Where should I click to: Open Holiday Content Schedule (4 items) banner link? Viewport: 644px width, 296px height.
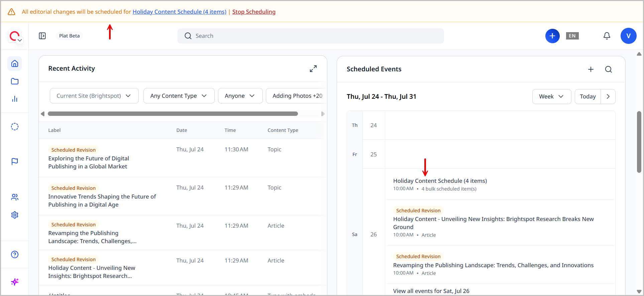tap(180, 12)
